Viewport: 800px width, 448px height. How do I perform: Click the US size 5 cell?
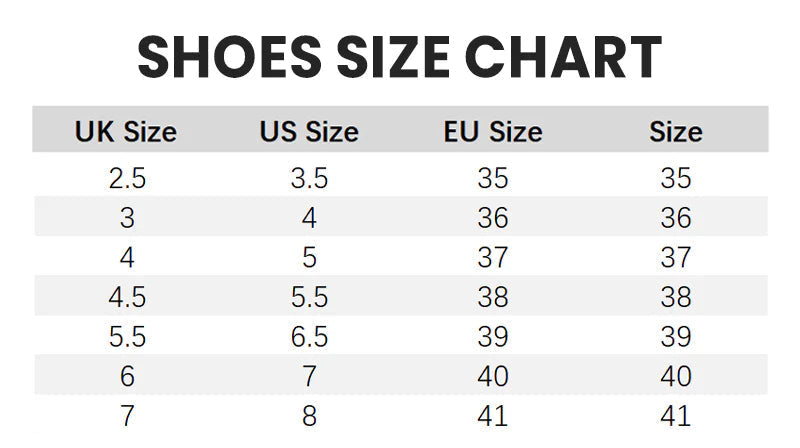pyautogui.click(x=309, y=258)
